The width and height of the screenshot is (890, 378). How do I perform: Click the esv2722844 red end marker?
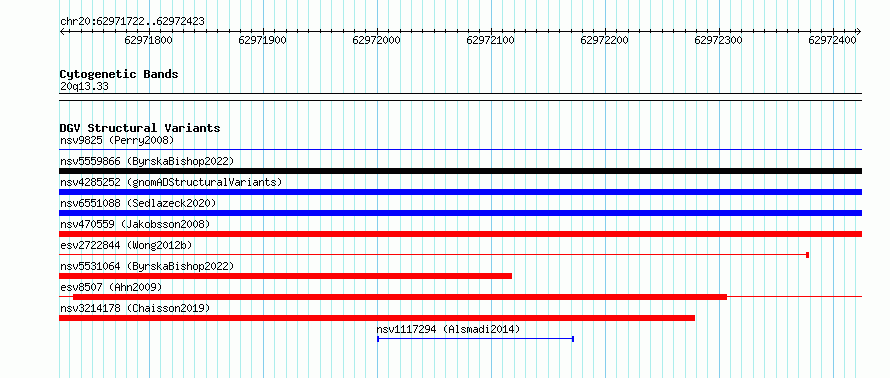coord(808,255)
